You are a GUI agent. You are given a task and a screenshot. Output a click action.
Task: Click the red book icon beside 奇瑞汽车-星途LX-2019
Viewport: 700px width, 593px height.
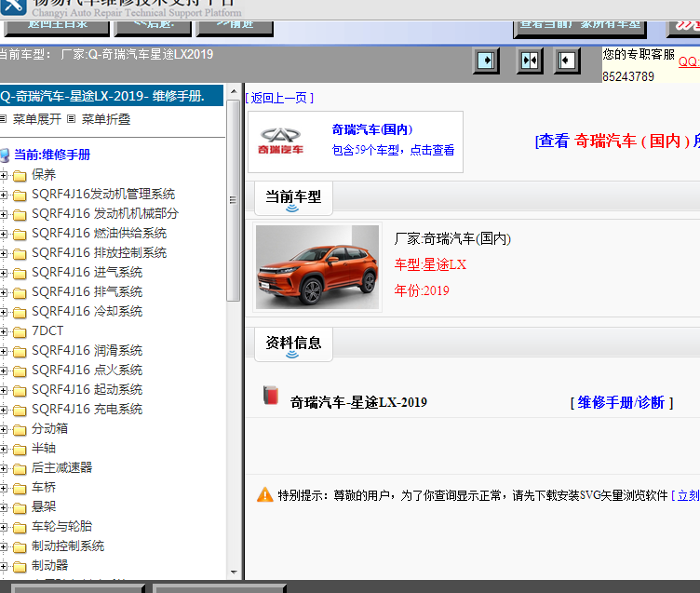coord(271,396)
